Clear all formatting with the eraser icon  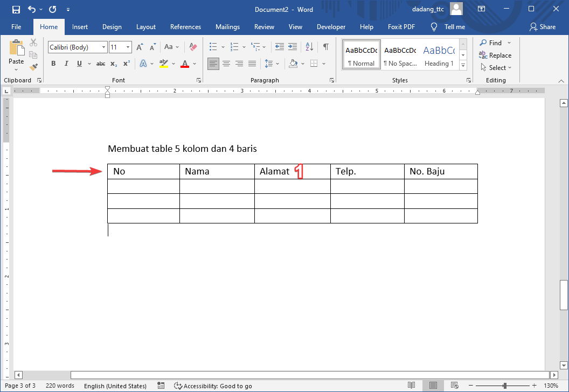tap(193, 47)
